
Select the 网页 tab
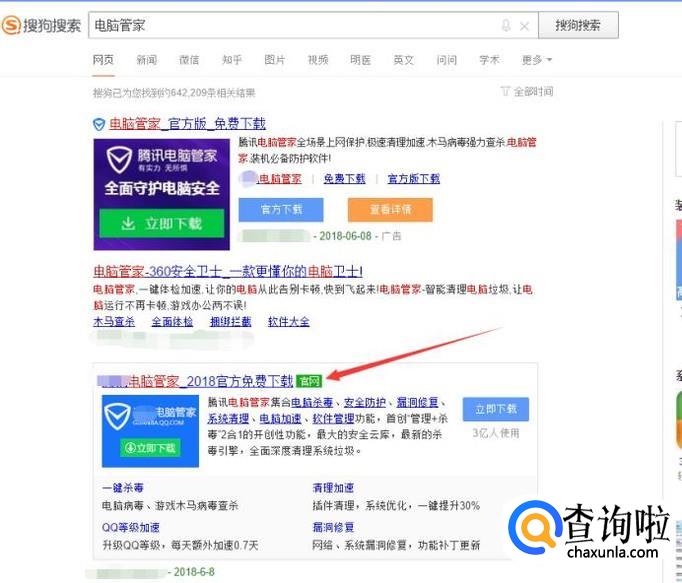pos(103,60)
